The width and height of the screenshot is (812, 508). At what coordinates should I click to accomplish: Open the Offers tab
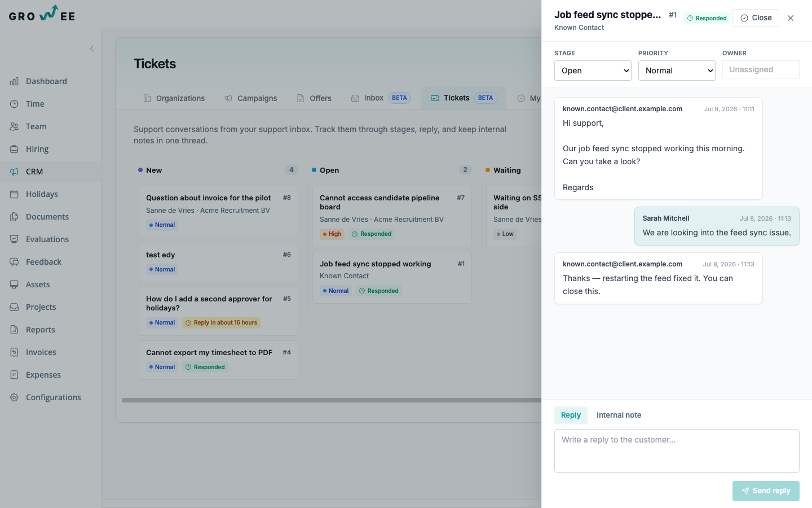tap(314, 98)
